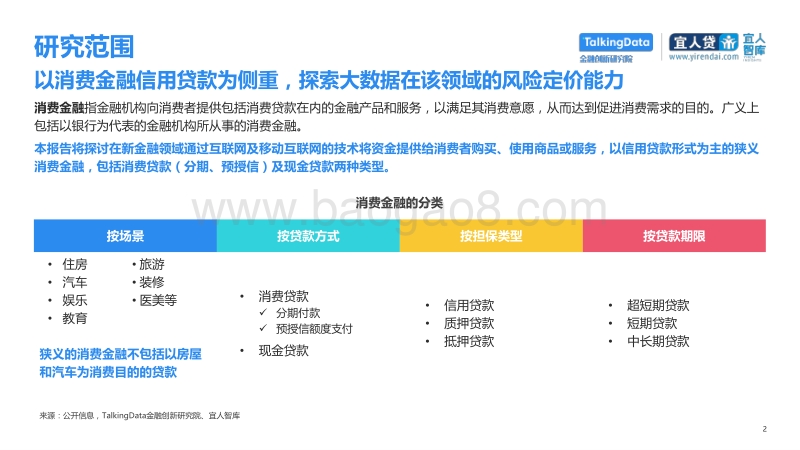Click the blue 按场景 header

click(126, 236)
